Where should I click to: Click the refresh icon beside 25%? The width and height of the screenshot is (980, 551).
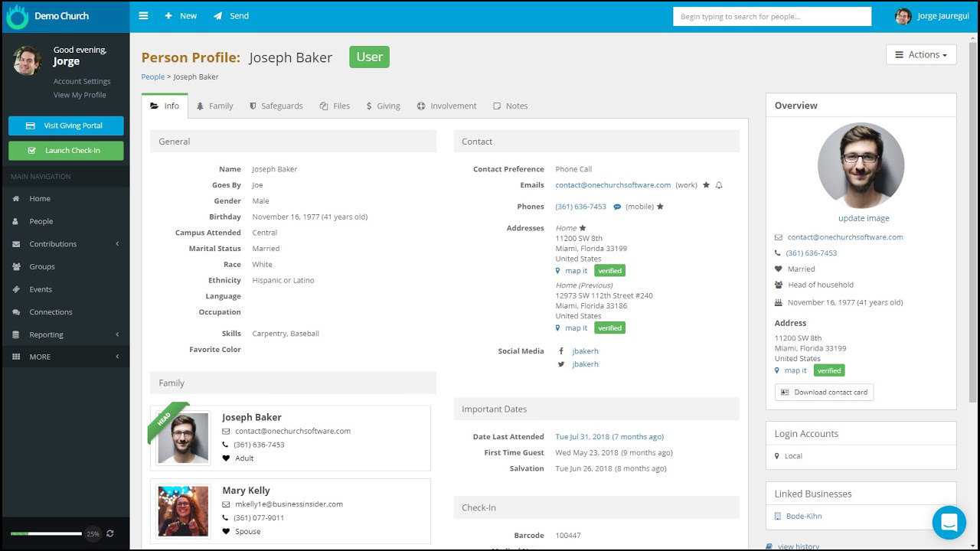110,533
